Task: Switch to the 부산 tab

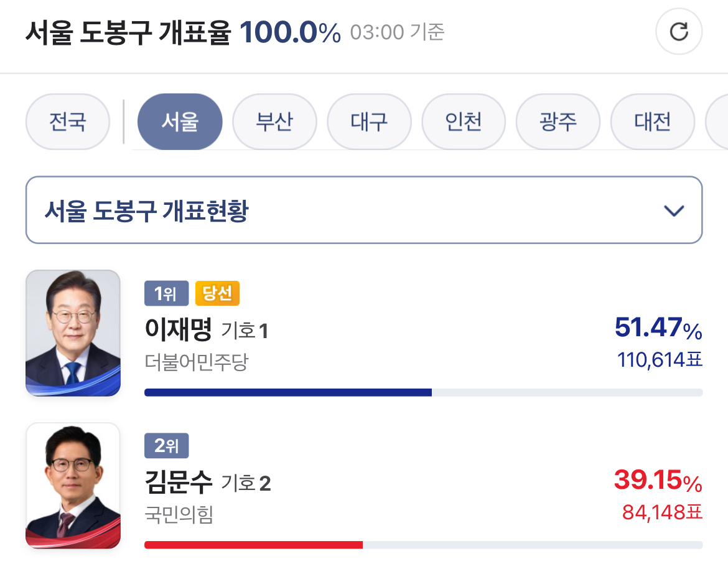Action: pyautogui.click(x=274, y=122)
